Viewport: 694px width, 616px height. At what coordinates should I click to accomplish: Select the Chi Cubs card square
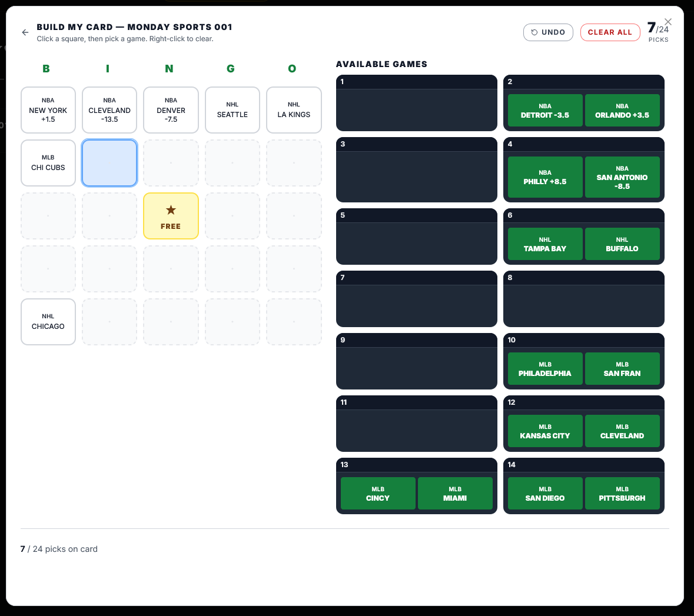point(48,163)
